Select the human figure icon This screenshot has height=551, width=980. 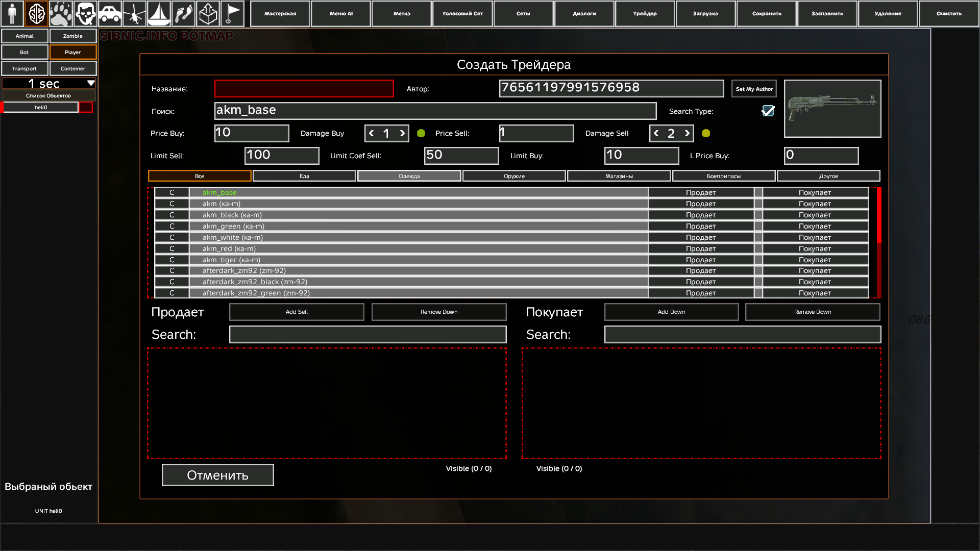[12, 14]
